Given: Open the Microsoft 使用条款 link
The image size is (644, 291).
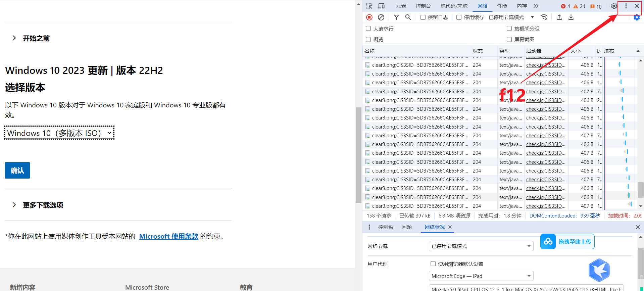Looking at the screenshot, I should point(169,236).
